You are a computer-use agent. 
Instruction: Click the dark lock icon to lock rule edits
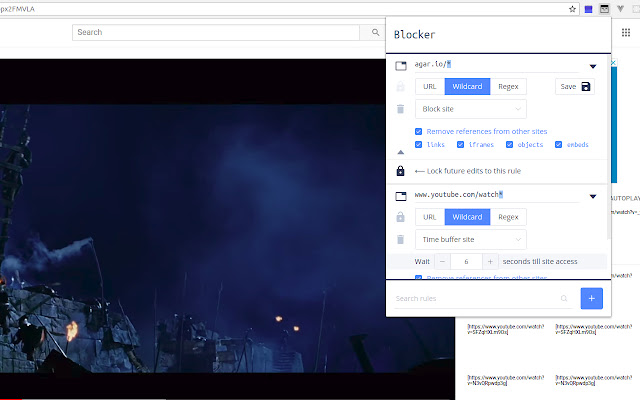click(400, 171)
